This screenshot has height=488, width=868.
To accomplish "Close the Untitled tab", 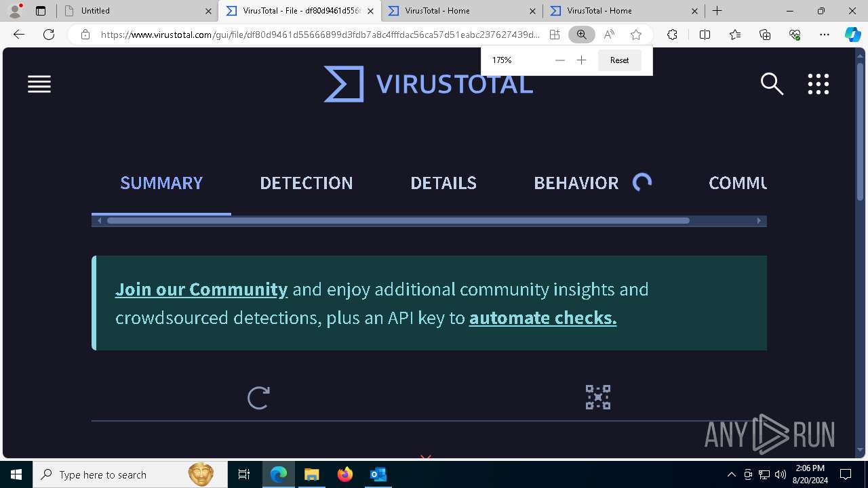I will point(208,11).
